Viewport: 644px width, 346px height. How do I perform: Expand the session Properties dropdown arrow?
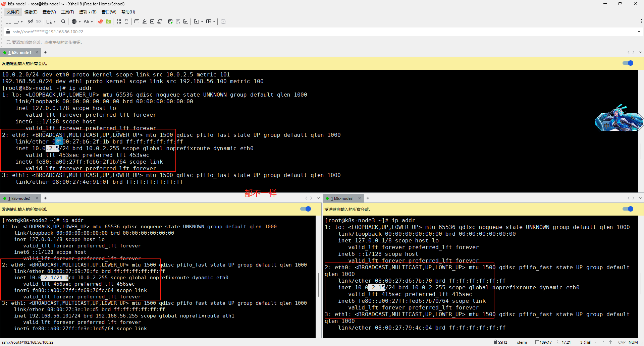coord(55,22)
